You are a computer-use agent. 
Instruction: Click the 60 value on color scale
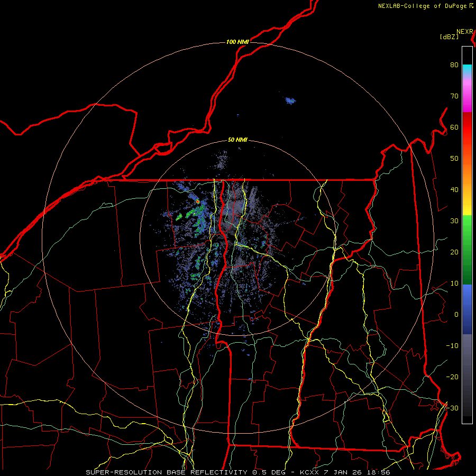pyautogui.click(x=454, y=127)
